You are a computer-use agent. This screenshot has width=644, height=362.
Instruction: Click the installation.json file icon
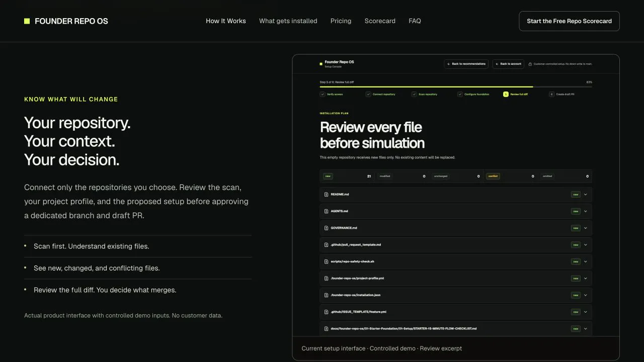(x=326, y=295)
